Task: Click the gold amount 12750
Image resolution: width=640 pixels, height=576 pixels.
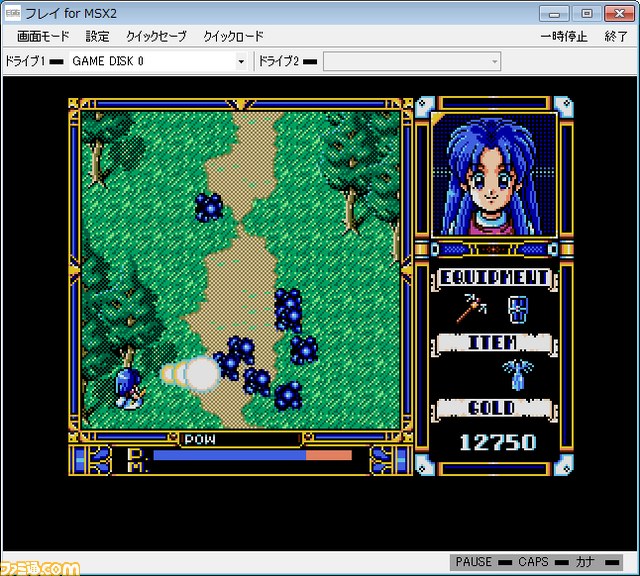Action: click(498, 442)
